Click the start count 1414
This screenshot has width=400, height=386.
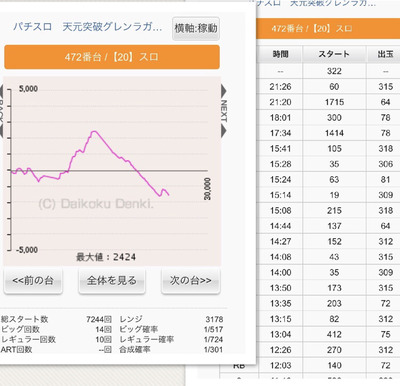coord(334,133)
